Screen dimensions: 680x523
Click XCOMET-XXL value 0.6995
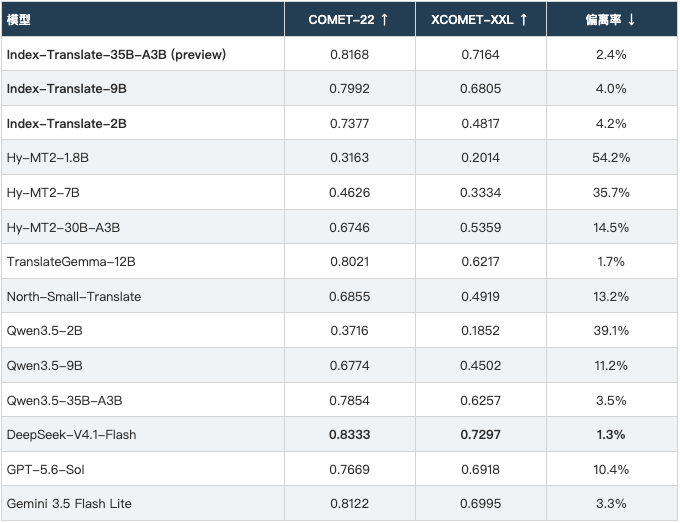[x=481, y=503]
